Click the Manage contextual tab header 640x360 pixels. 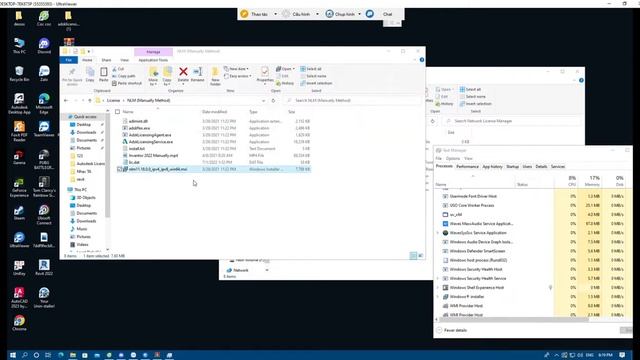pyautogui.click(x=153, y=52)
